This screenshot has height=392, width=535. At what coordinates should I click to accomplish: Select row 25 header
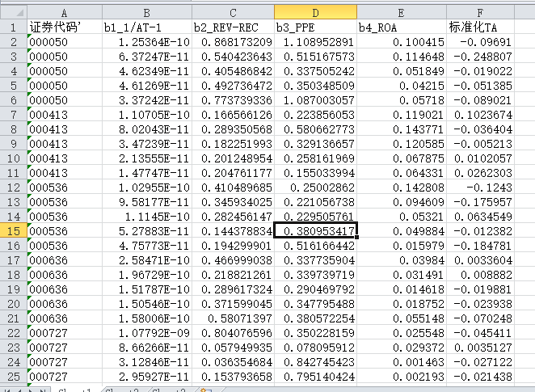[x=13, y=377]
